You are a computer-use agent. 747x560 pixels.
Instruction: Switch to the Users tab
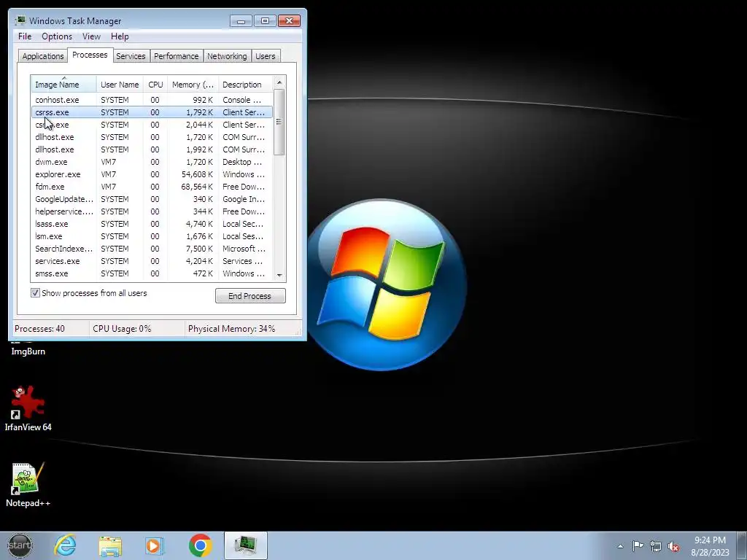[266, 55]
